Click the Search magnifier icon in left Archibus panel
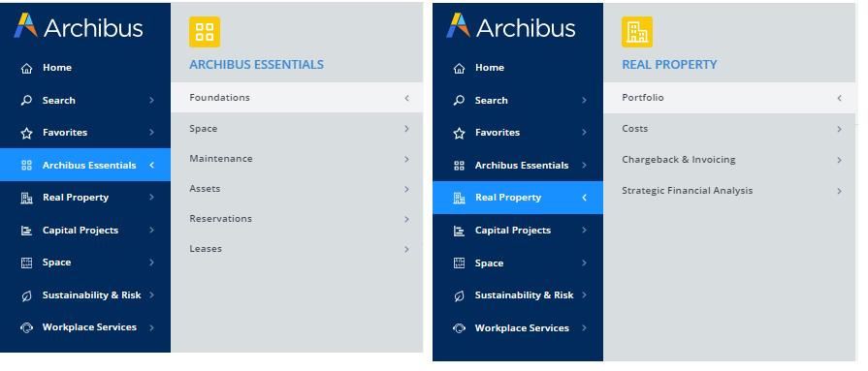 (x=26, y=101)
